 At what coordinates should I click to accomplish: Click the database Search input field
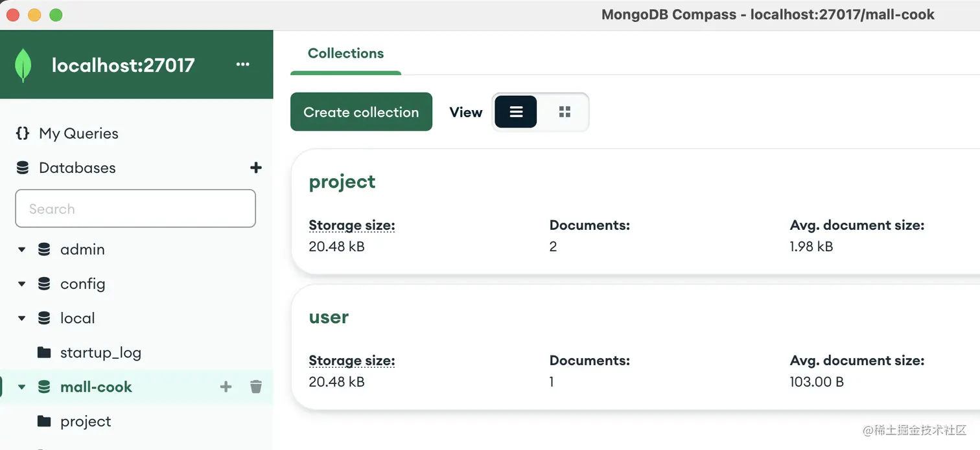click(135, 208)
